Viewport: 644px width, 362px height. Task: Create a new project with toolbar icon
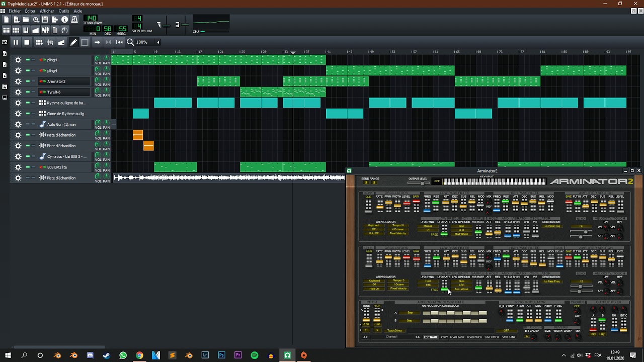pyautogui.click(x=7, y=20)
